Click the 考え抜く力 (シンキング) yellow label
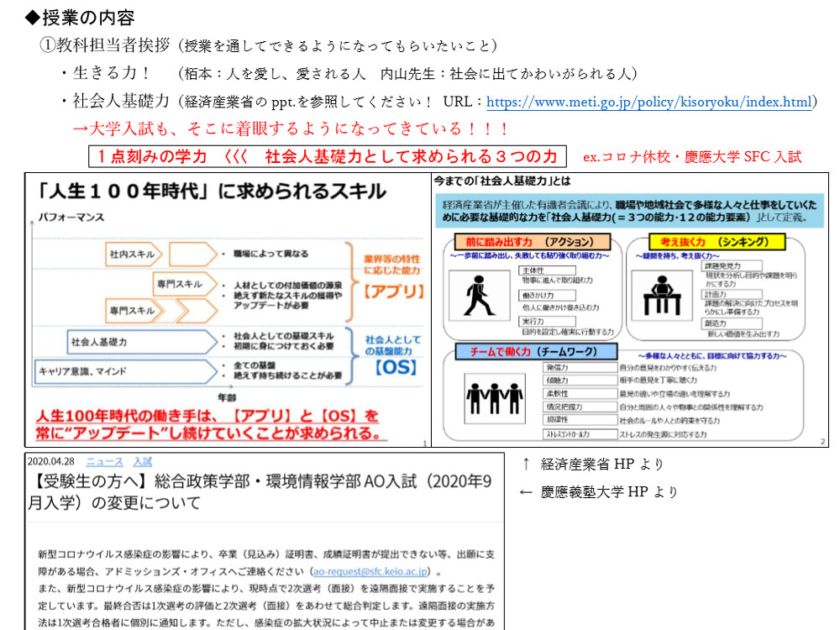 [x=717, y=242]
